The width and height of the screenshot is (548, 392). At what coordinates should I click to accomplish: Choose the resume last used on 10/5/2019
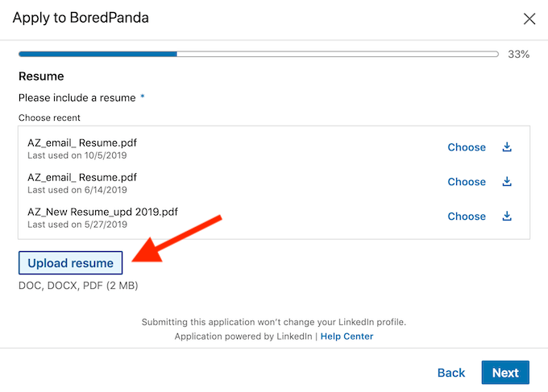click(x=467, y=147)
